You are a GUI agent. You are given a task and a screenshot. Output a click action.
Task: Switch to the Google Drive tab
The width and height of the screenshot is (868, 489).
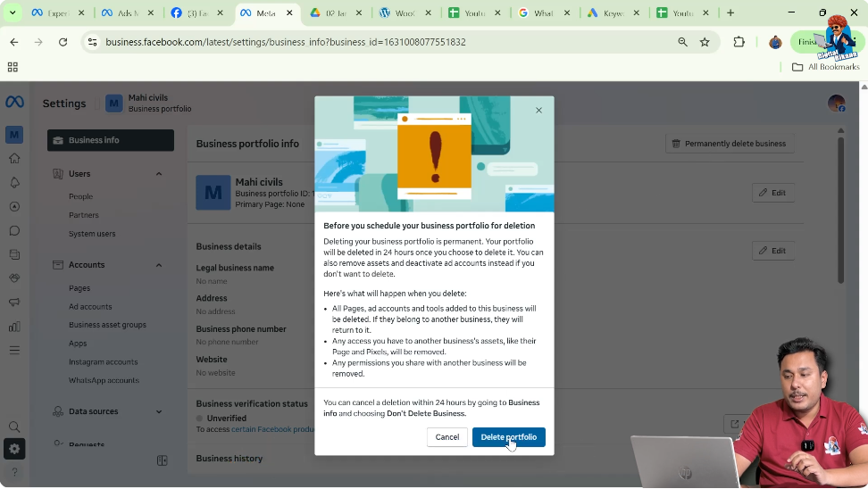click(x=336, y=12)
